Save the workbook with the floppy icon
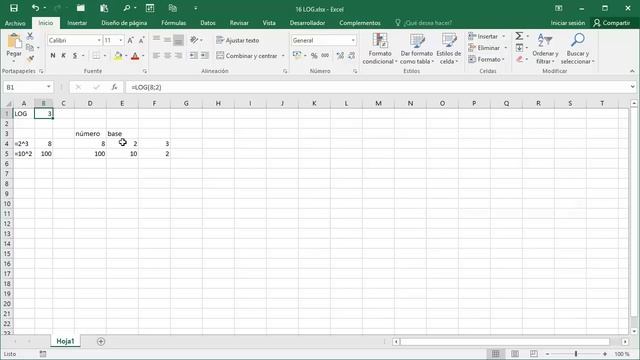Image resolution: width=640 pixels, height=360 pixels. (x=13, y=8)
